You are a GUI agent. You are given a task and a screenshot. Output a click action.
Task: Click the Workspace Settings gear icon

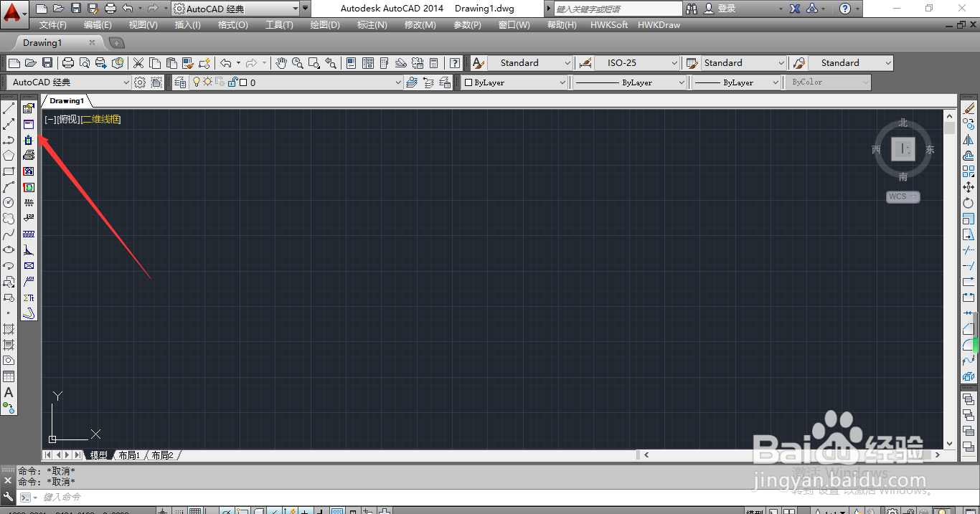140,82
